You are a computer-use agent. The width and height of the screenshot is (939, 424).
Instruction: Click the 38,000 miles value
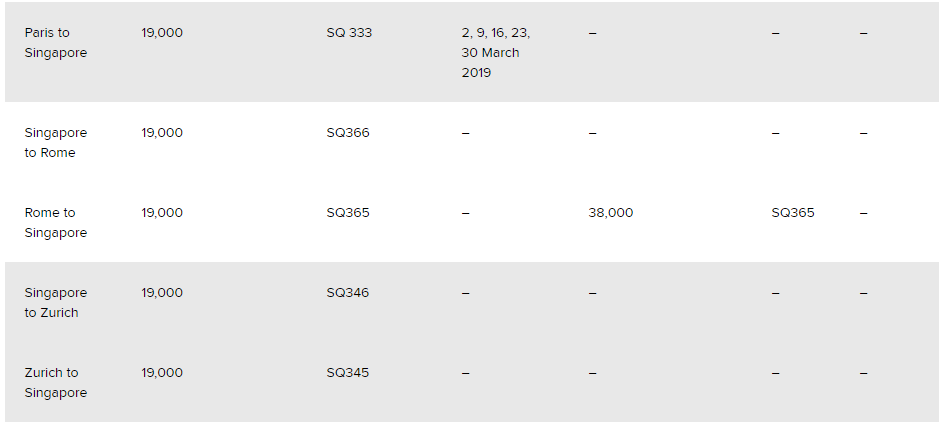pyautogui.click(x=610, y=213)
